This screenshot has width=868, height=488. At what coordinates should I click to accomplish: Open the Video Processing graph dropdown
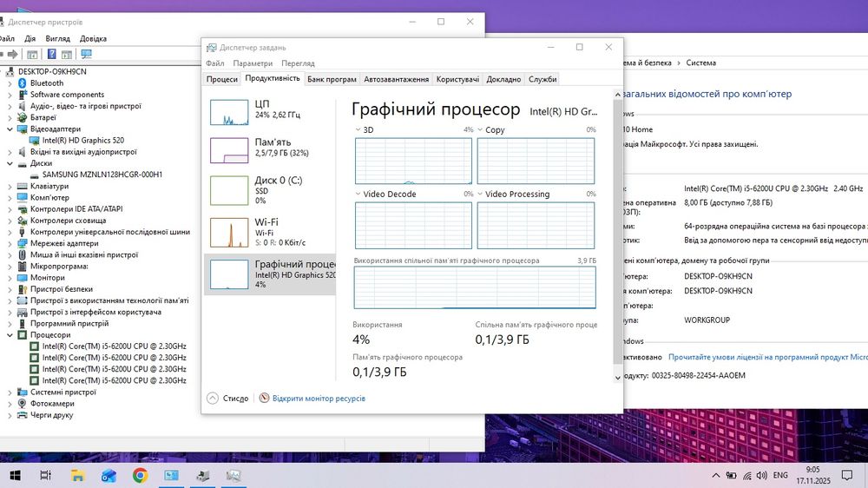(x=480, y=194)
